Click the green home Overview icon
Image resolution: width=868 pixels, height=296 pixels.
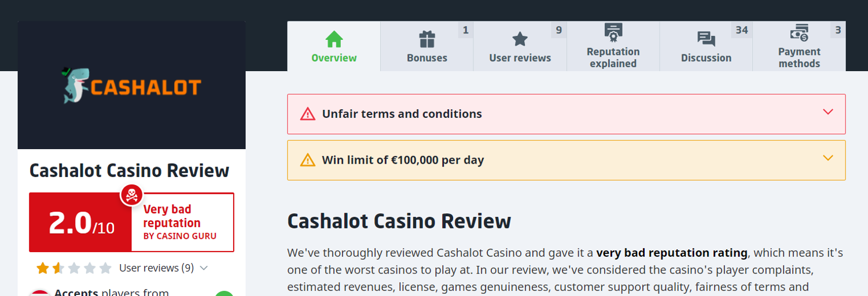point(334,39)
